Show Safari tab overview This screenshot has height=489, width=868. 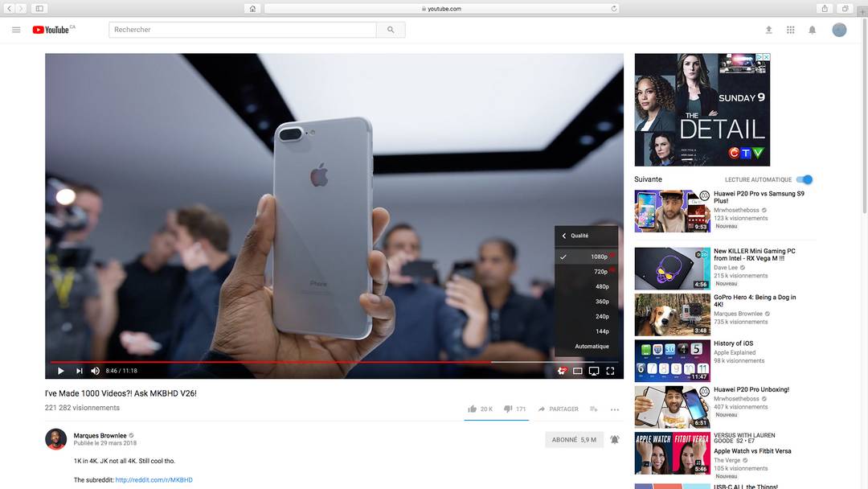(x=845, y=8)
